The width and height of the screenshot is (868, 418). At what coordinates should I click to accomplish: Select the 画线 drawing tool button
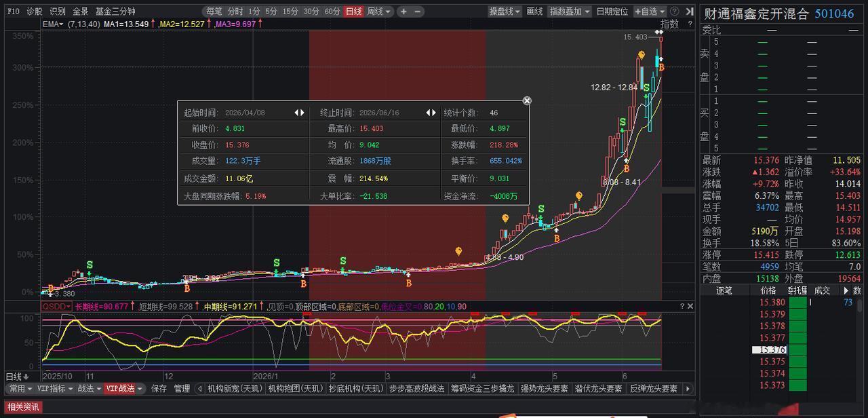[534, 12]
